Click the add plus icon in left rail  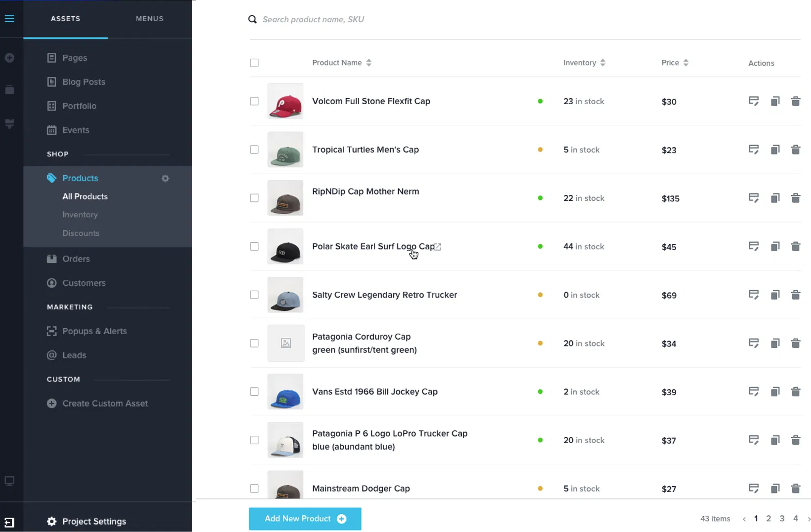coord(9,58)
